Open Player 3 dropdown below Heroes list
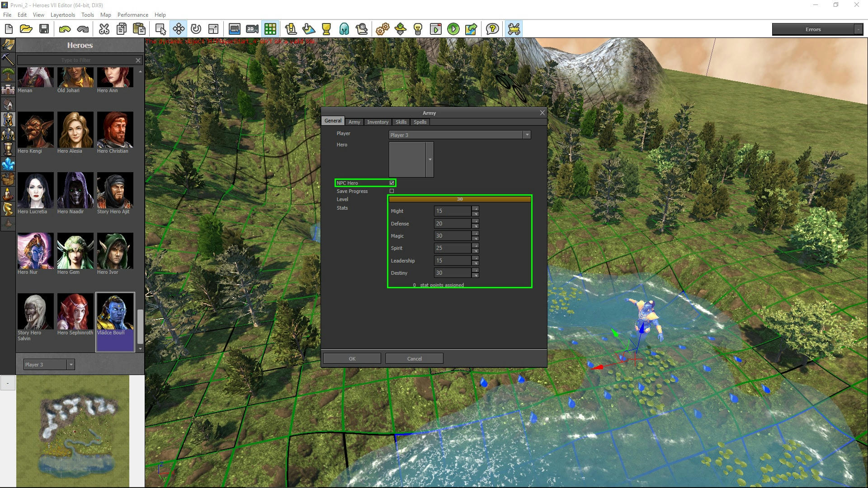 point(71,365)
